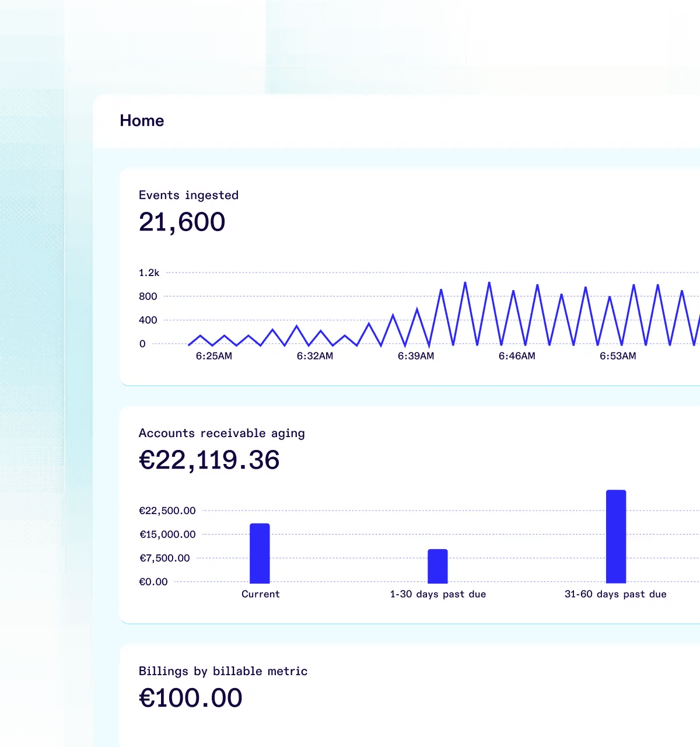Viewport: 700px width, 747px height.
Task: Pick the 6:39AM time axis label
Action: point(415,356)
